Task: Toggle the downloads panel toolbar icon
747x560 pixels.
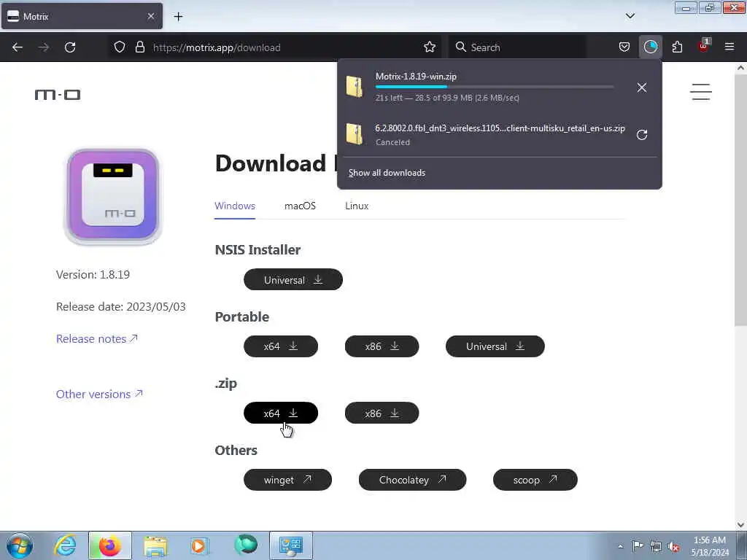Action: (650, 47)
